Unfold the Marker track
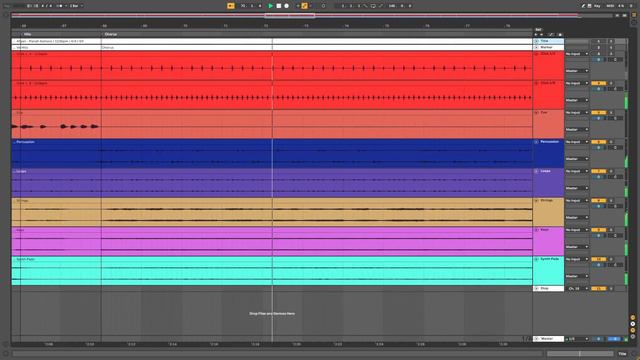Image resolution: width=640 pixels, height=360 pixels. pyautogui.click(x=536, y=47)
